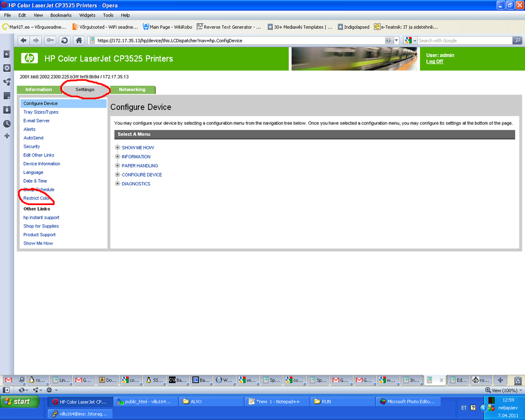This screenshot has height=420, width=525.
Task: Switch to the Information tab
Action: click(x=38, y=90)
